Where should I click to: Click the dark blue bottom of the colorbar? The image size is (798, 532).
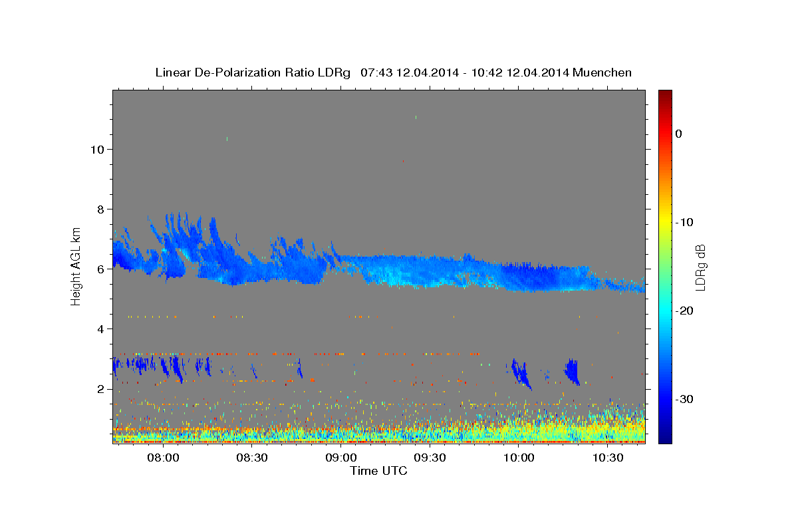click(664, 437)
